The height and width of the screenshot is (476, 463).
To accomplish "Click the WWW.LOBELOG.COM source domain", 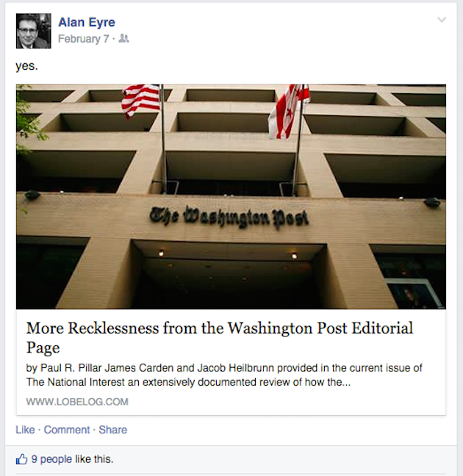I will (x=77, y=402).
